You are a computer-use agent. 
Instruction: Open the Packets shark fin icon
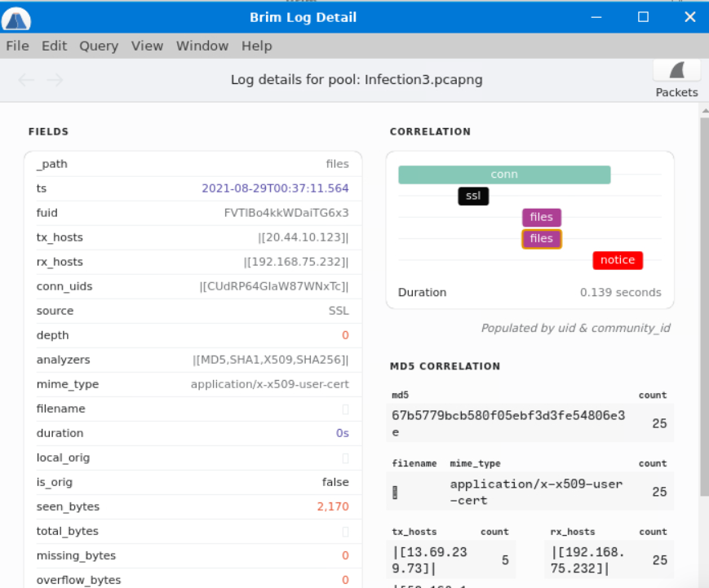(676, 71)
